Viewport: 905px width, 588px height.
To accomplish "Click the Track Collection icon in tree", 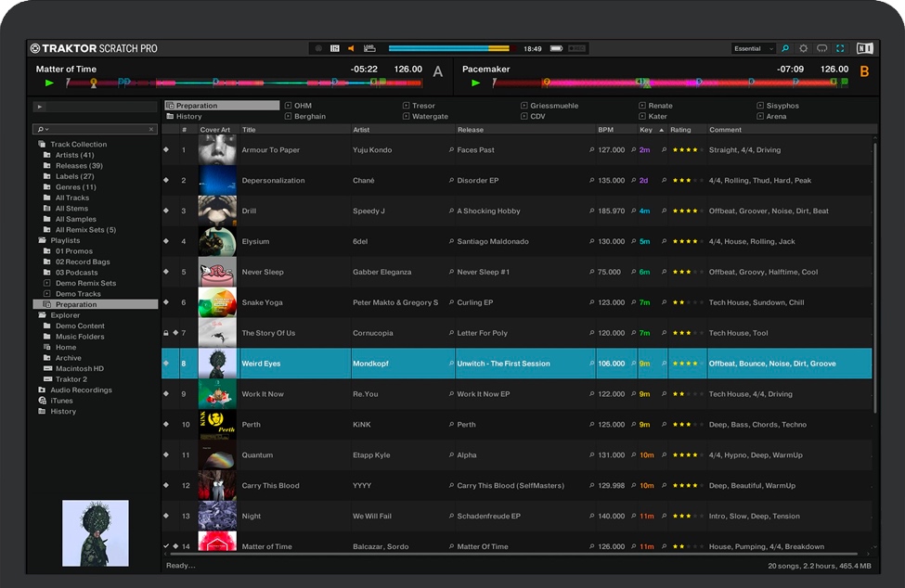I will [x=42, y=145].
